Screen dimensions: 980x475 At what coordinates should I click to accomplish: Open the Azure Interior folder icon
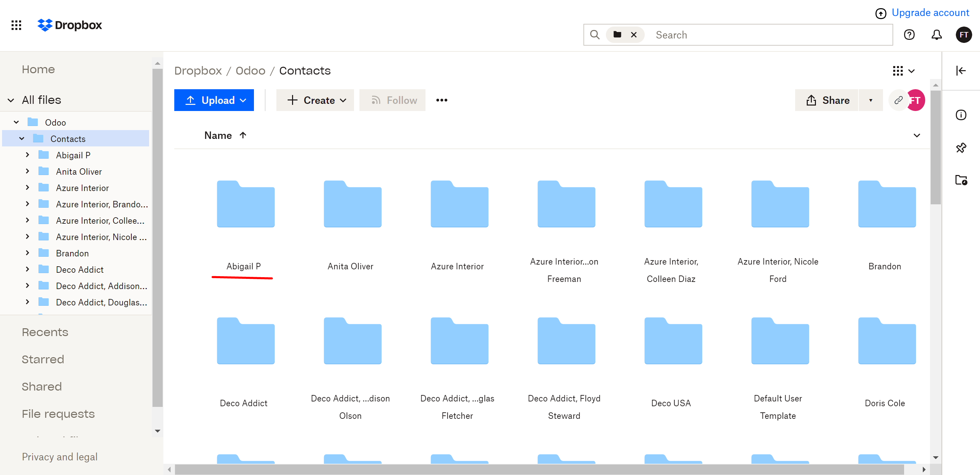(460, 204)
